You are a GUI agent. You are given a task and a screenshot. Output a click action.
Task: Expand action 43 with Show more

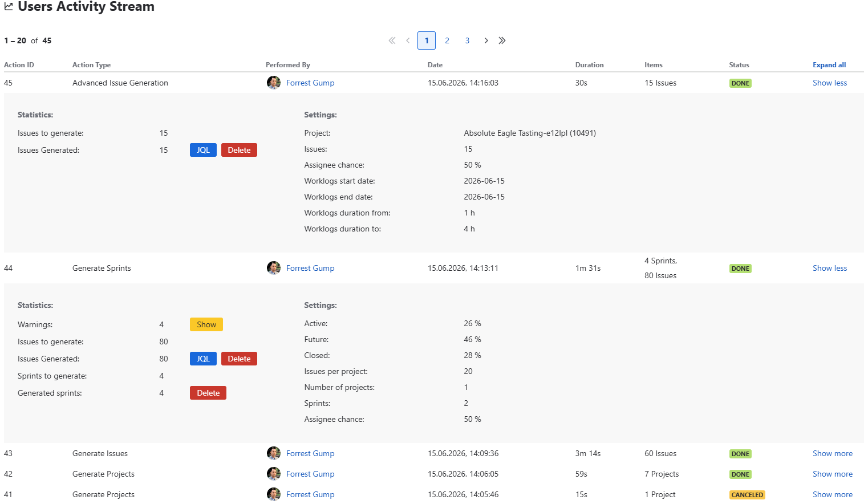click(833, 453)
